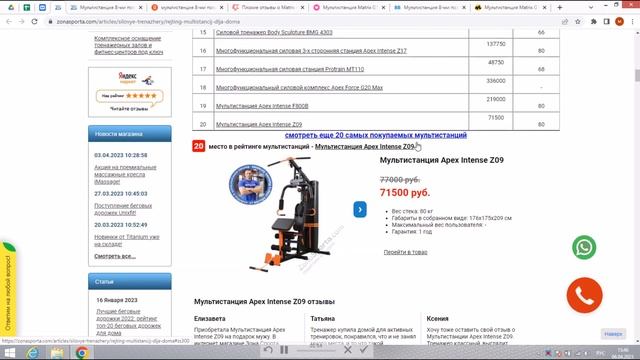Switch to the pink-icon Мультистанция Matrix tab
This screenshot has height=360, width=640.
(349, 7)
